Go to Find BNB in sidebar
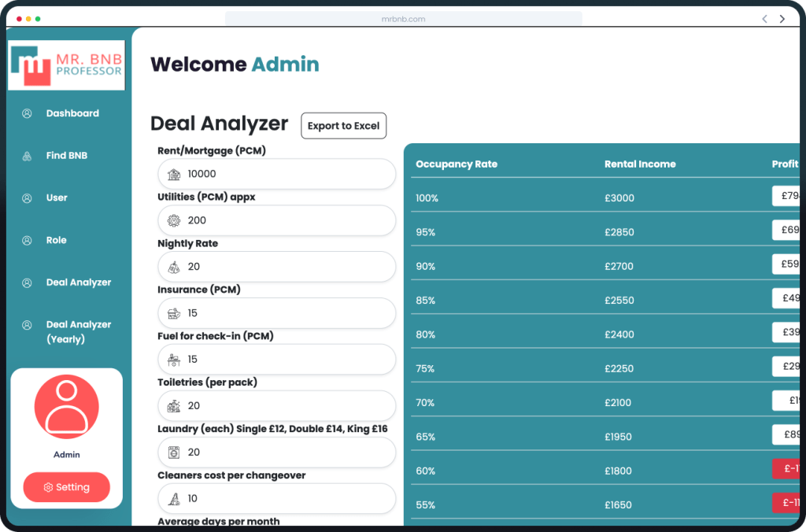The width and height of the screenshot is (806, 532). coord(67,156)
